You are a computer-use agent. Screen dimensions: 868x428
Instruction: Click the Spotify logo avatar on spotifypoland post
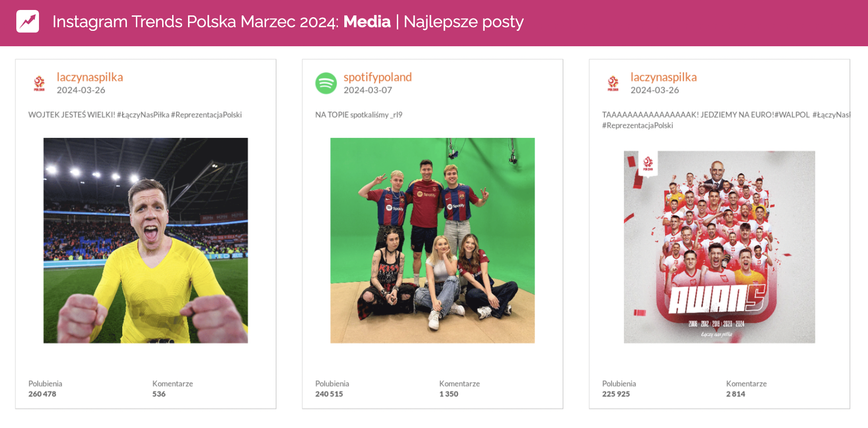(x=326, y=83)
